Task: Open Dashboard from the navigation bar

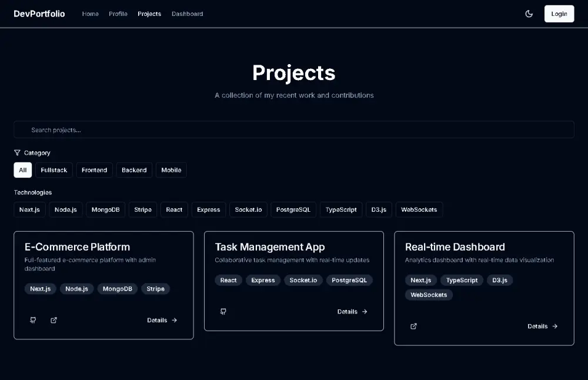Action: point(187,14)
